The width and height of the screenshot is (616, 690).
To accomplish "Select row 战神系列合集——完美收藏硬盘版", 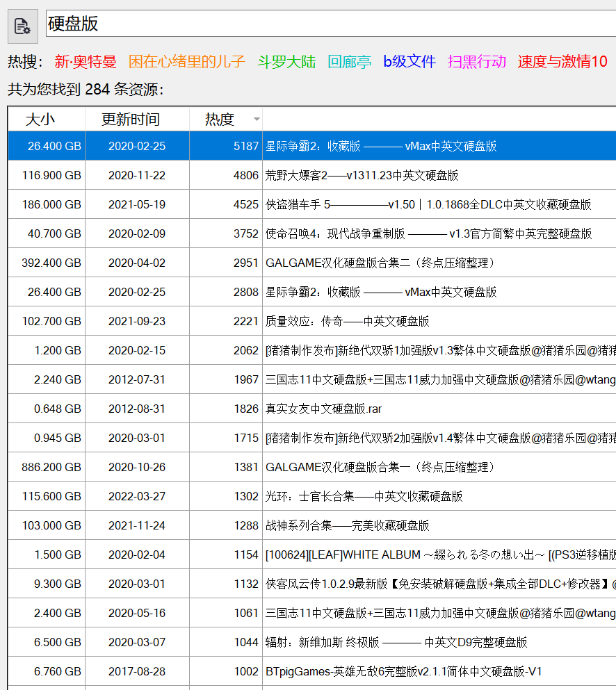I will click(311, 525).
